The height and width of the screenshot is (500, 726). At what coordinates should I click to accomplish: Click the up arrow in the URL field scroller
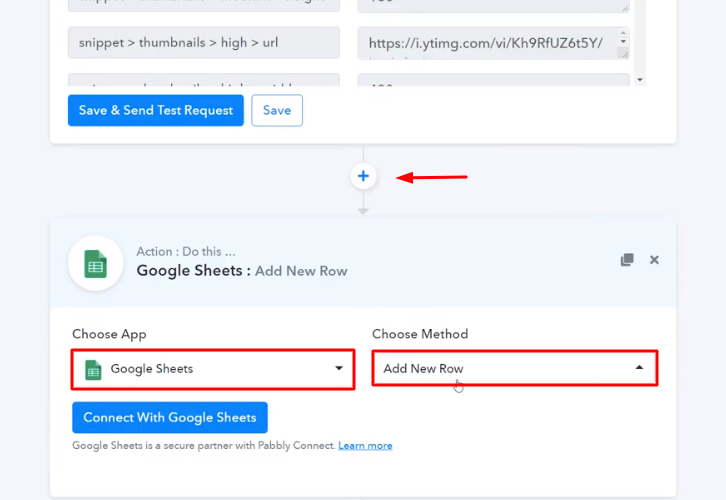coord(623,33)
